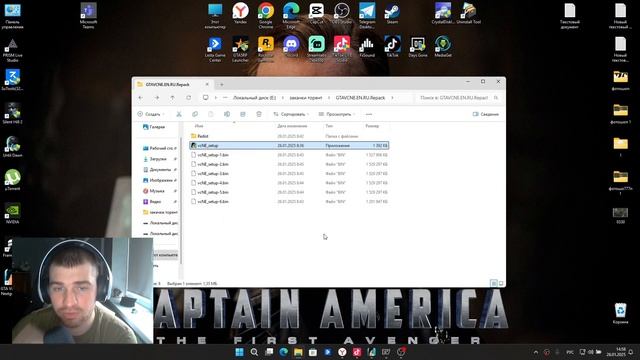Refresh the current Explorer folder
640x360 pixels.
pyautogui.click(x=189, y=98)
